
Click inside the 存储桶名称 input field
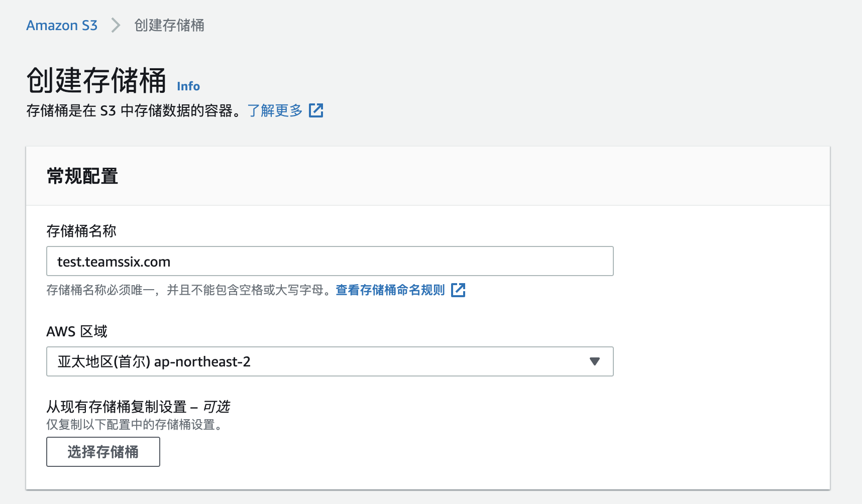(x=330, y=261)
